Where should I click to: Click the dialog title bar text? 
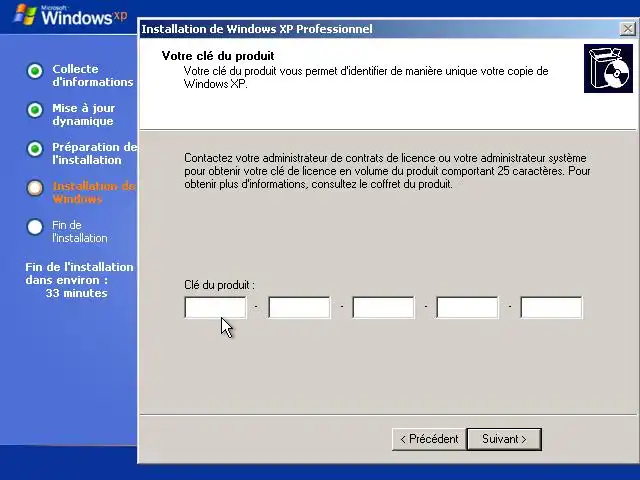[x=257, y=29]
